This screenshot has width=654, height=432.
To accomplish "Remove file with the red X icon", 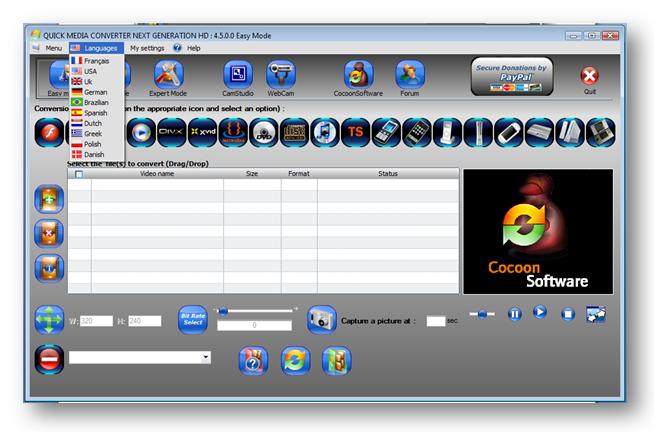I will pos(49,234).
